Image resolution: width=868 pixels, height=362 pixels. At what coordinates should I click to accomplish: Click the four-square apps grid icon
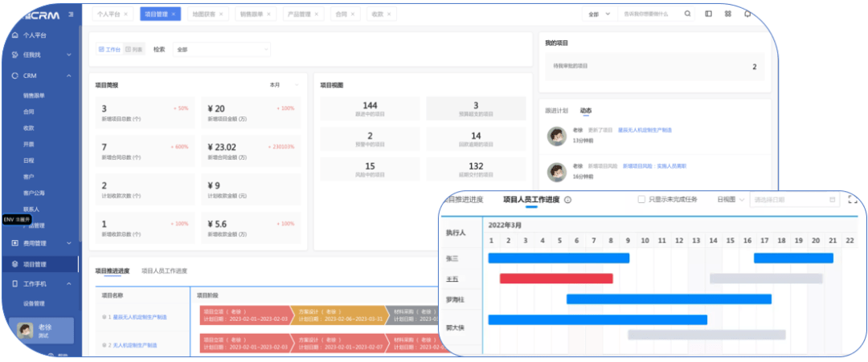[727, 14]
